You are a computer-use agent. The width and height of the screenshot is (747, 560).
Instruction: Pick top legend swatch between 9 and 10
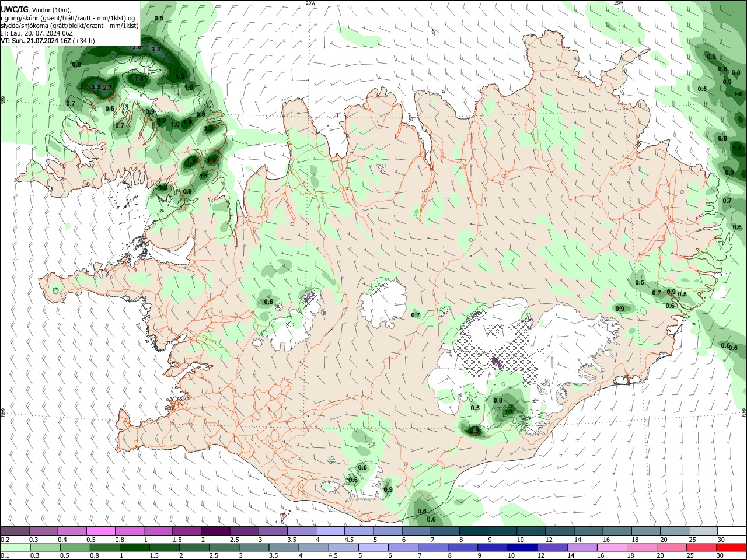pyautogui.click(x=502, y=531)
